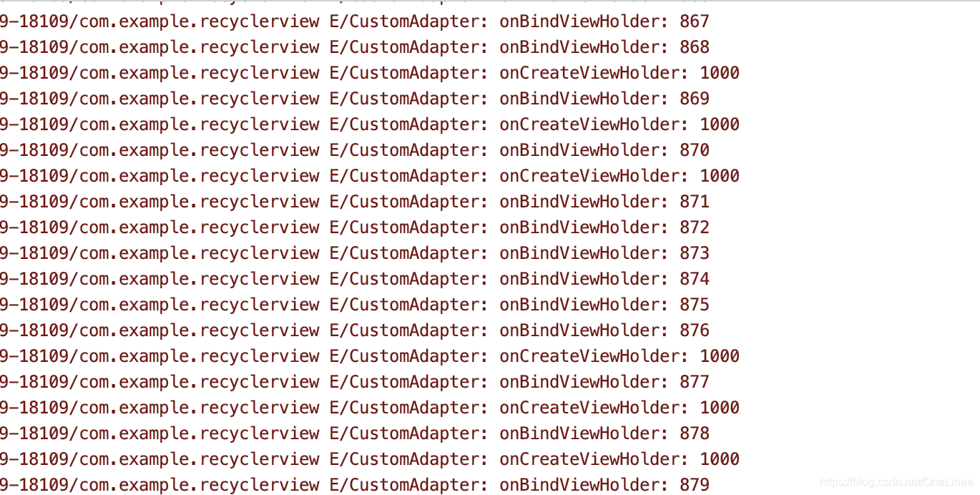
Task: Click the log line onBindViewHolder: 867
Action: tap(355, 21)
